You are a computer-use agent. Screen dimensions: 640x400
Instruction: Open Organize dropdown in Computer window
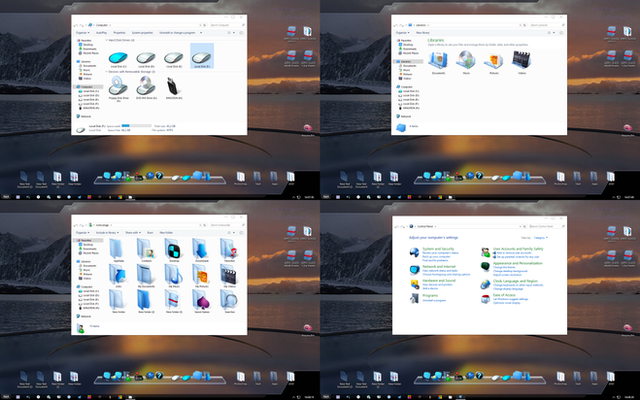82,33
